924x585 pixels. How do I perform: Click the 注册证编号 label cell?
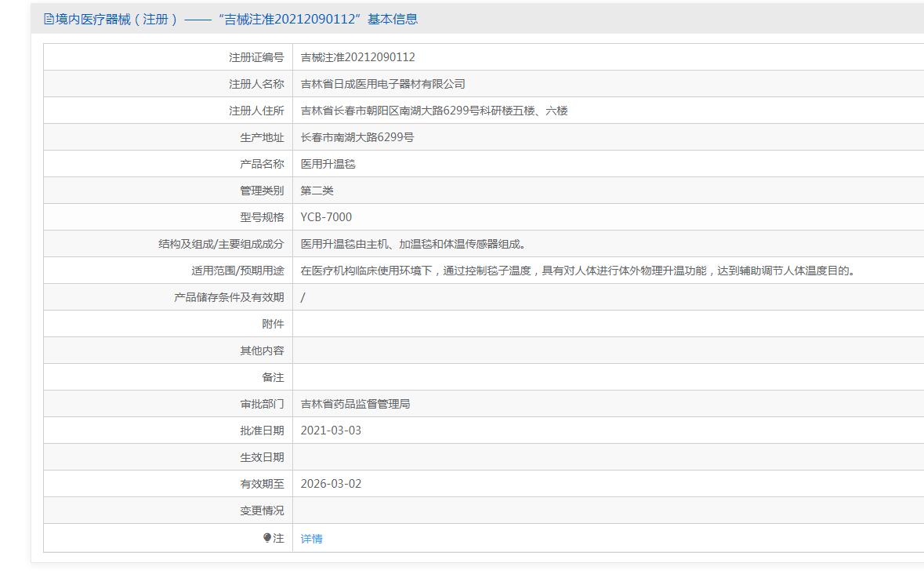256,57
